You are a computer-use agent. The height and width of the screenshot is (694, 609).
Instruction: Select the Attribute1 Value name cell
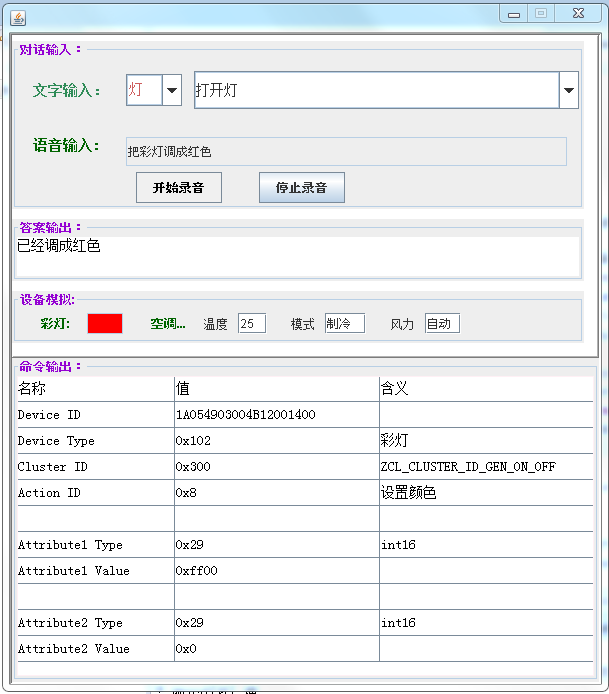pos(96,571)
